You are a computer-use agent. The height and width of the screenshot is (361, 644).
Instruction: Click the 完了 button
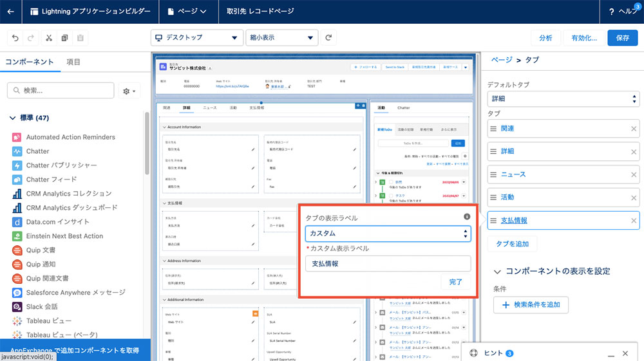tap(455, 282)
